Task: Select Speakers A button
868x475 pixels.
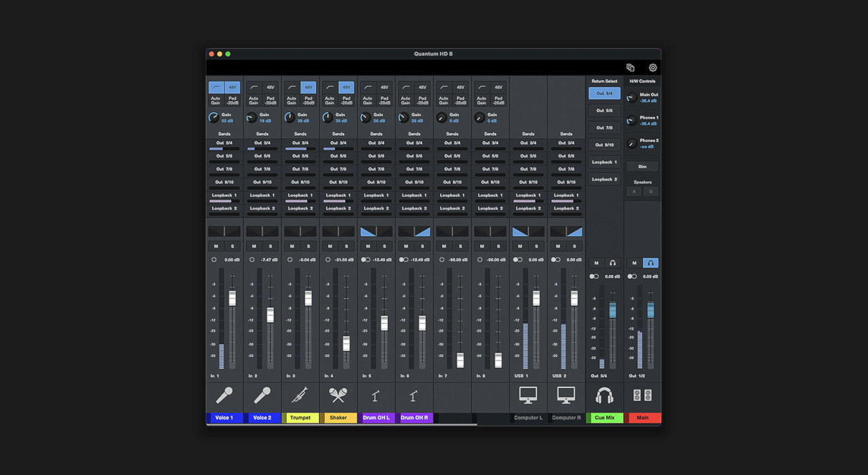Action: 634,191
